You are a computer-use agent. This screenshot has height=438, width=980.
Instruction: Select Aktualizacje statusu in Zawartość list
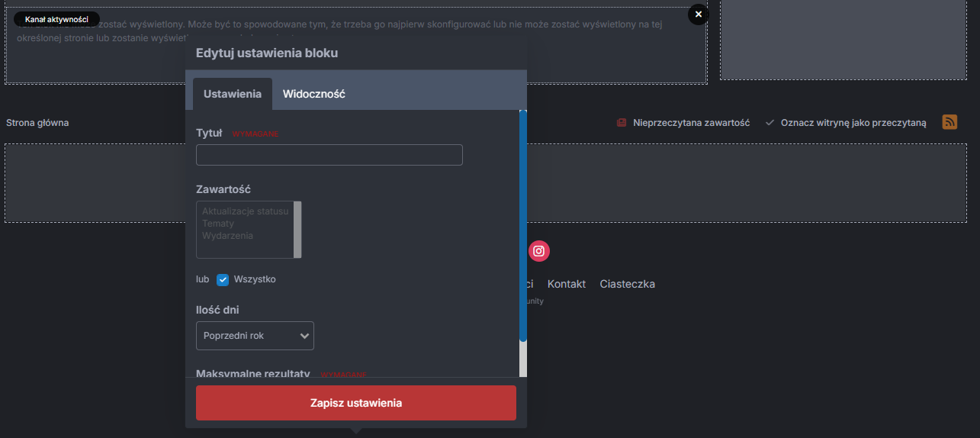245,211
